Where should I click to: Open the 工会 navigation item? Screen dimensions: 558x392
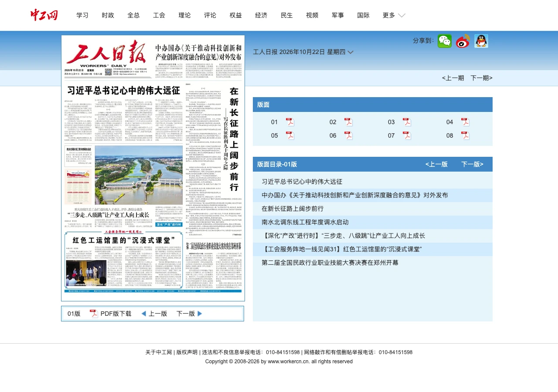159,15
